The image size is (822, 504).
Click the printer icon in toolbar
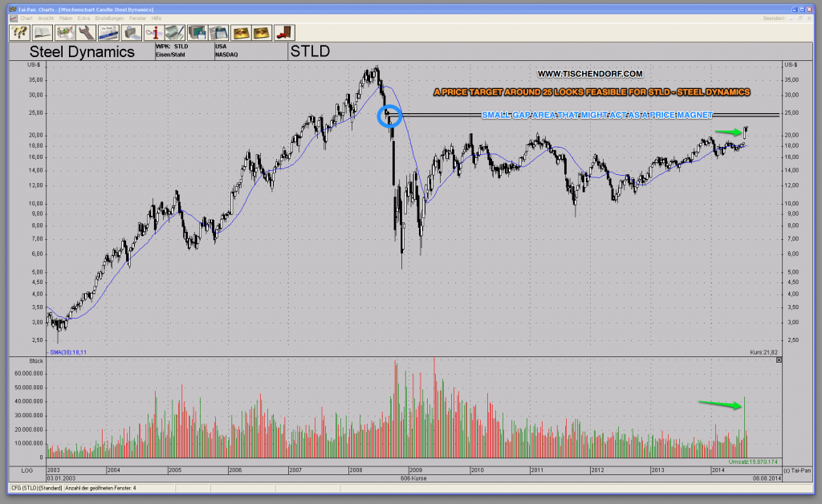131,32
